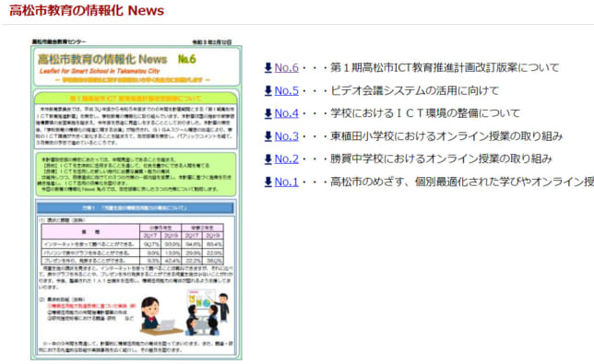Image resolution: width=594 pixels, height=364 pixels.
Task: Click the presentation meeting illustration in leaflet
Action: [x=208, y=312]
